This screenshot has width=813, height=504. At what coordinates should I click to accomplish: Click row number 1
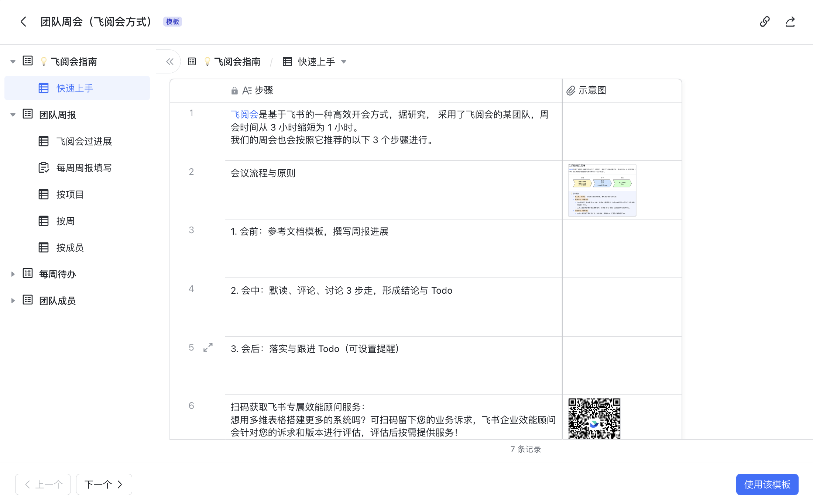coord(191,113)
